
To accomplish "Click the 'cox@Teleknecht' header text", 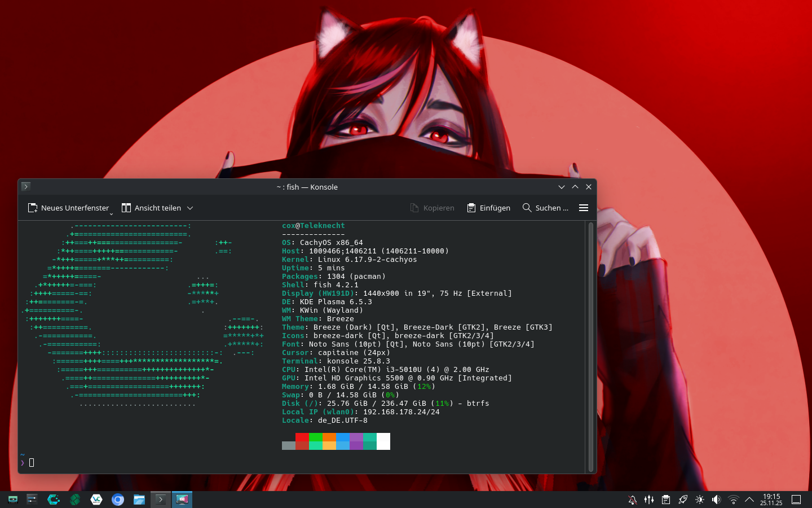I will click(314, 226).
